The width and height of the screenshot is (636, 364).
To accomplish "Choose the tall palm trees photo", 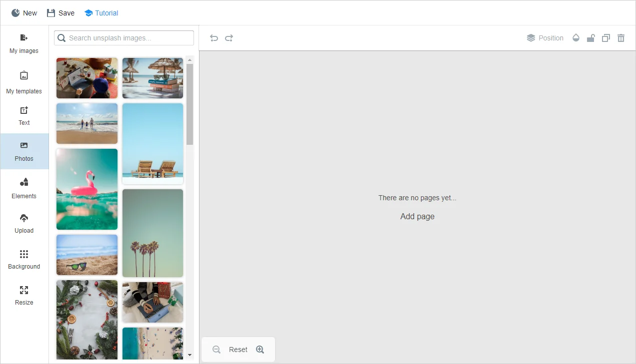I will (152, 233).
